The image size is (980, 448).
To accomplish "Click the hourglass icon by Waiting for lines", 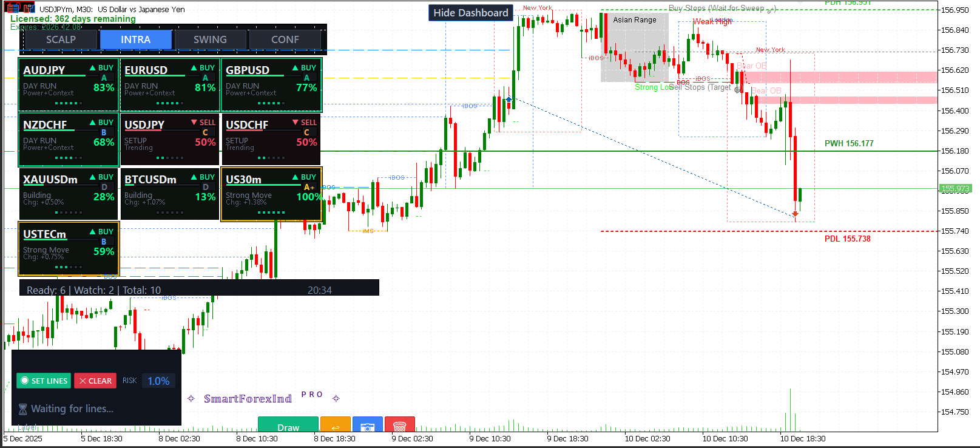I will click(x=23, y=409).
